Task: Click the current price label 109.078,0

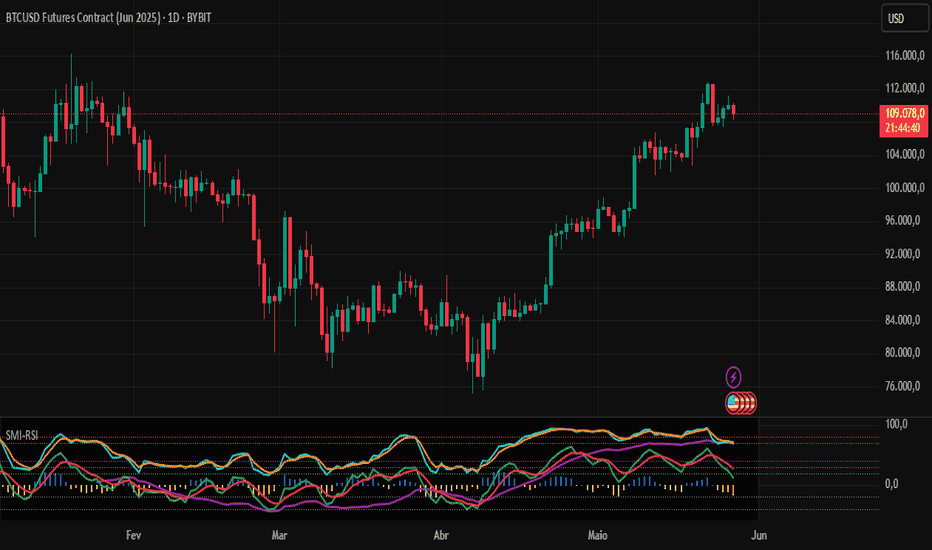Action: click(905, 113)
